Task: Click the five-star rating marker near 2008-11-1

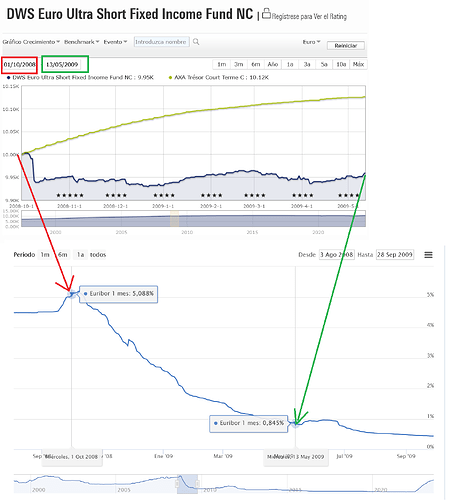Action: click(70, 195)
